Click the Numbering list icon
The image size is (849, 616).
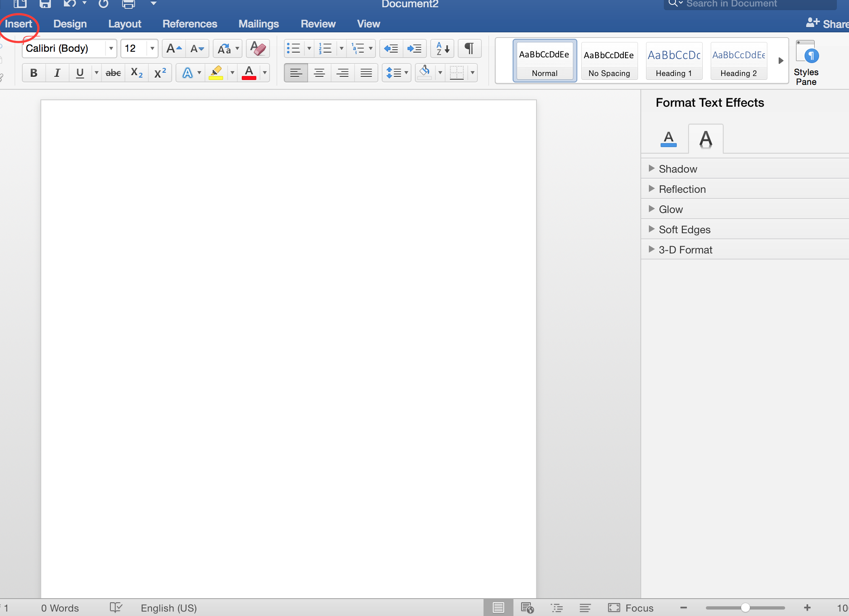(x=325, y=49)
